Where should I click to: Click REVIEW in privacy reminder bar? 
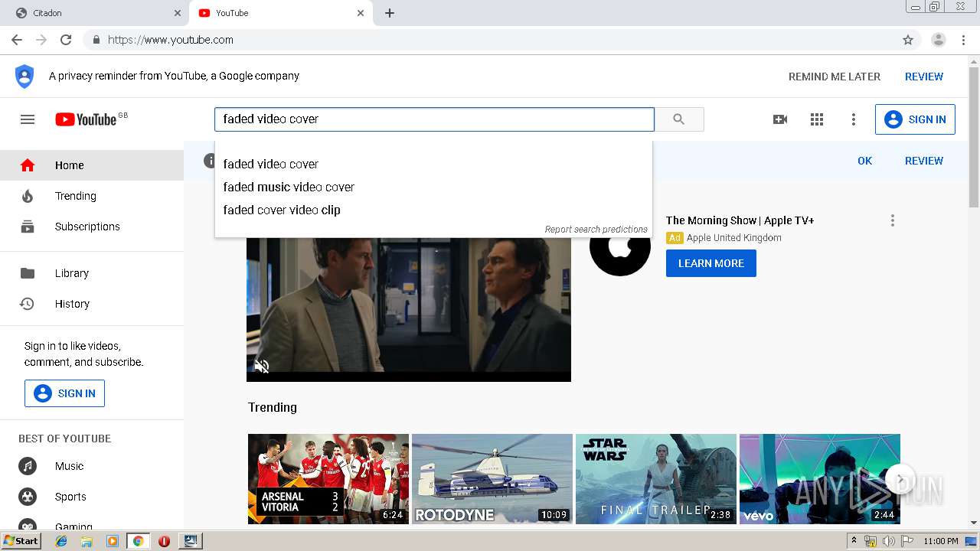point(924,77)
